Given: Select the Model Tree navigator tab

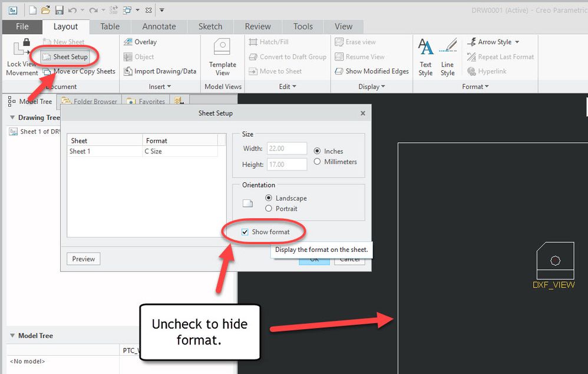Looking at the screenshot, I should pyautogui.click(x=31, y=101).
